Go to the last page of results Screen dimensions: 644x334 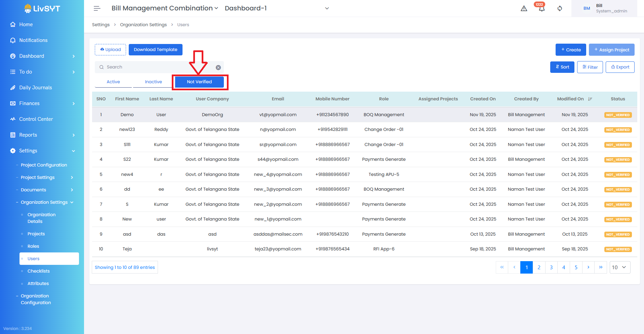[600, 268]
